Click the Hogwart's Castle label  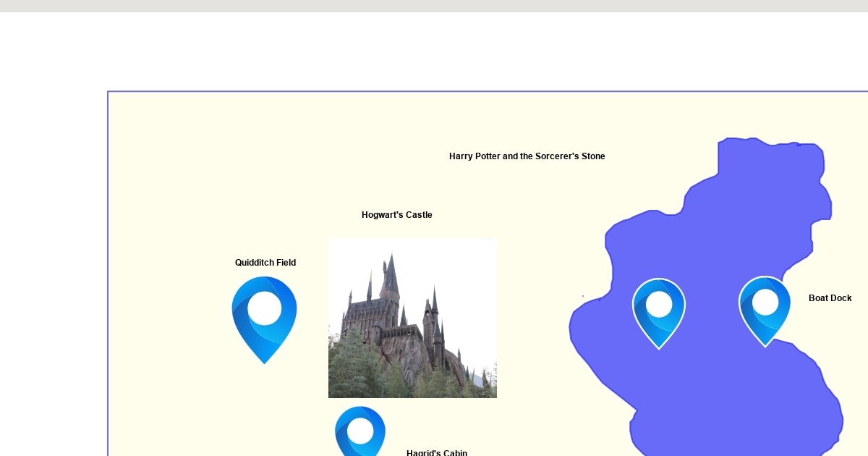pos(396,215)
